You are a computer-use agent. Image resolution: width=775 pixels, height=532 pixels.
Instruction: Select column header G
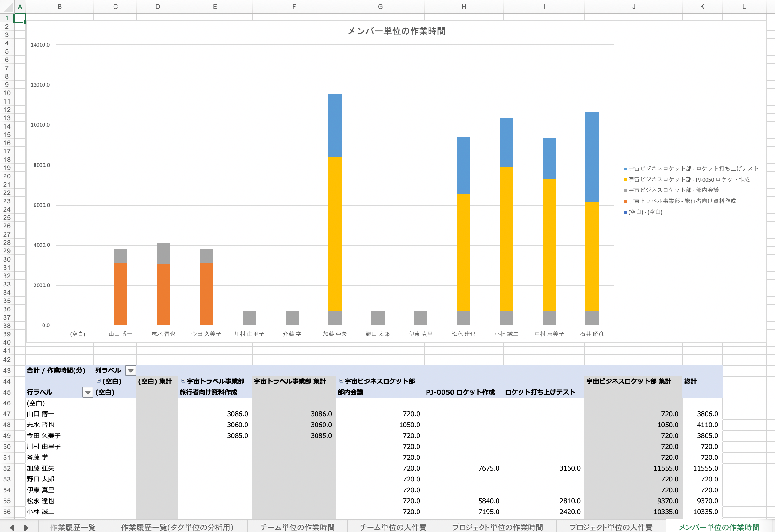tap(380, 7)
